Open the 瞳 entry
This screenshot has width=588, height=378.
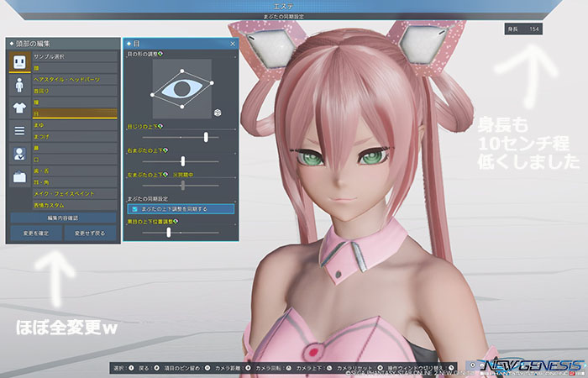click(75, 102)
